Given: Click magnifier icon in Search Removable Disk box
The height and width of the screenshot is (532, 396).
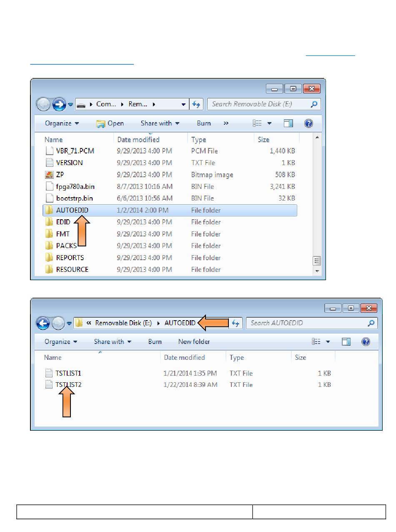Looking at the screenshot, I should [x=315, y=104].
